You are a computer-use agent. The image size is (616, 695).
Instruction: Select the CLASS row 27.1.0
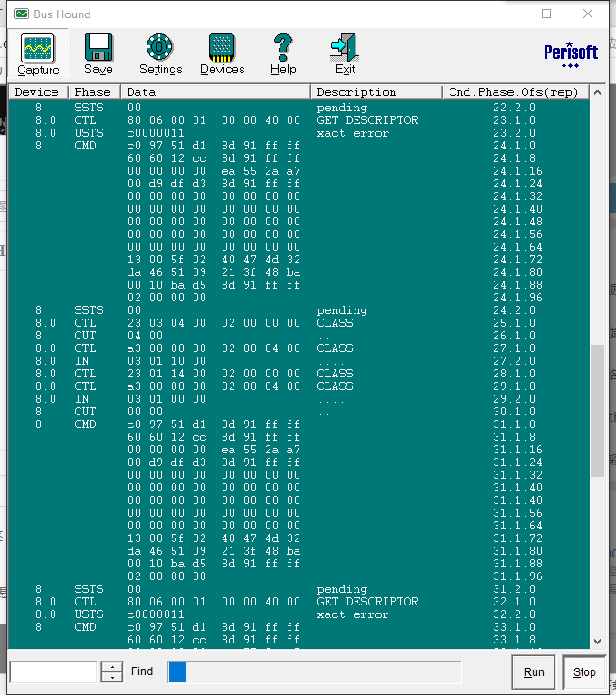click(299, 347)
